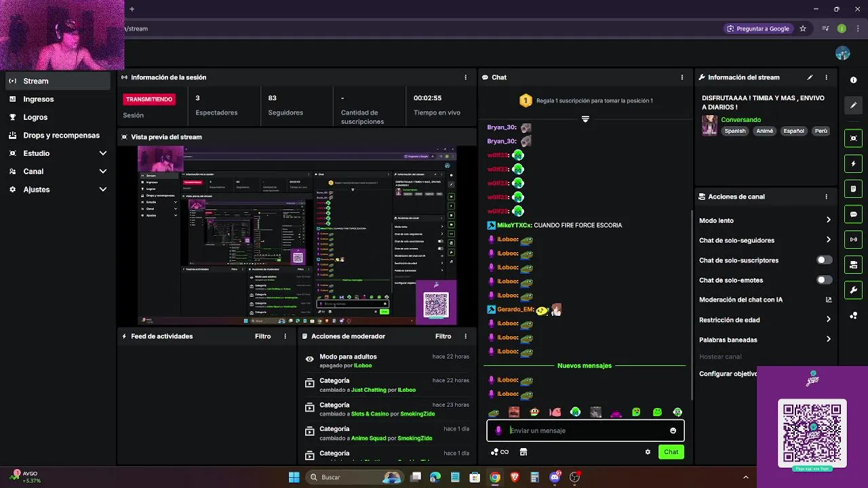Click the green document icon in right toolbar

[x=853, y=188]
